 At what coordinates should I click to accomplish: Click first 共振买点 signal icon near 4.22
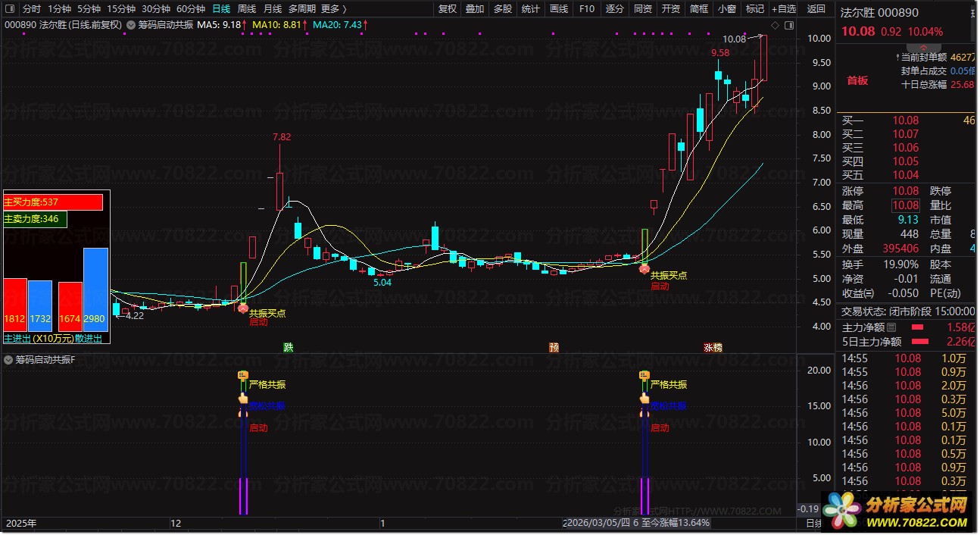pyautogui.click(x=243, y=308)
